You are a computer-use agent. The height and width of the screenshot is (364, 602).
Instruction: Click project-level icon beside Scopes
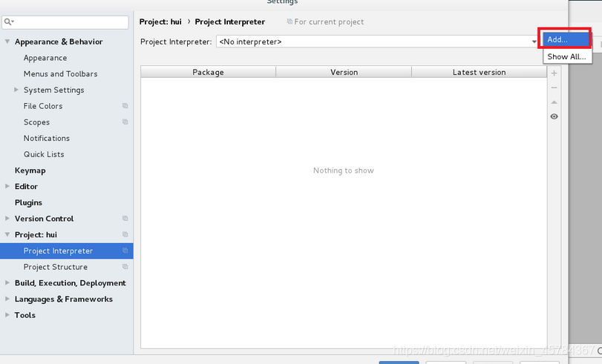coord(125,122)
